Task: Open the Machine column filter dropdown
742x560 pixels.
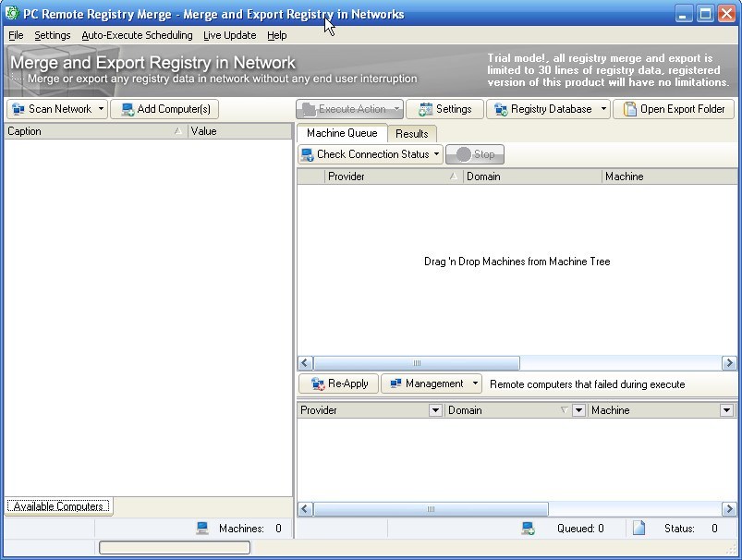Action: tap(724, 409)
